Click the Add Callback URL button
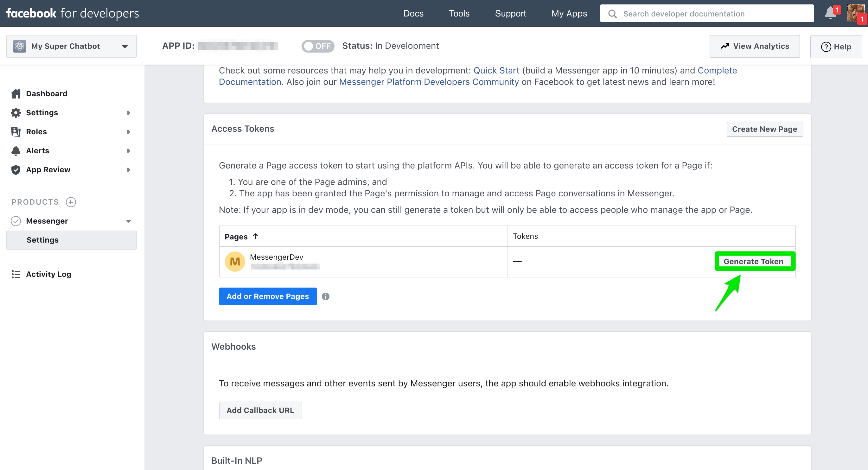Screen dimensions: 868x470 click(x=260, y=410)
